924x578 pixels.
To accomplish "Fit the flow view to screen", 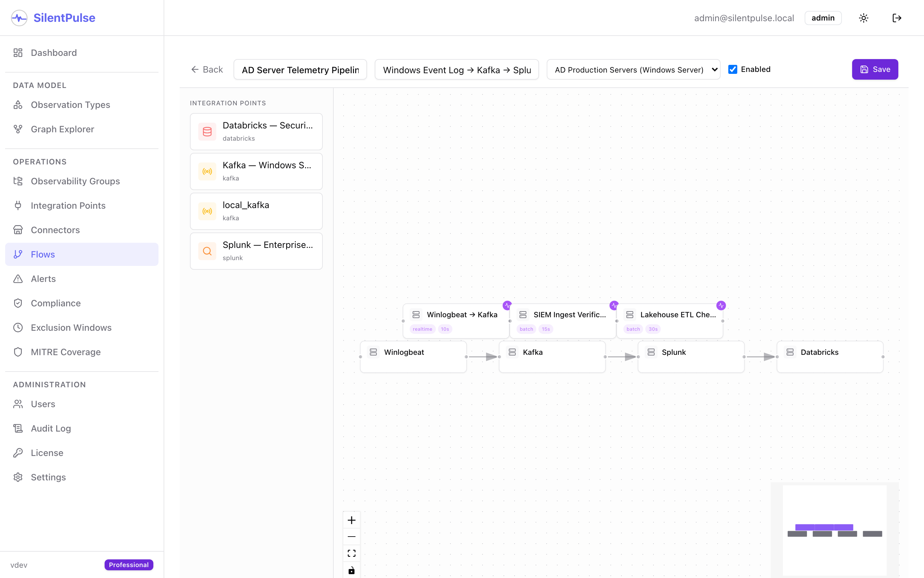I will click(x=352, y=554).
